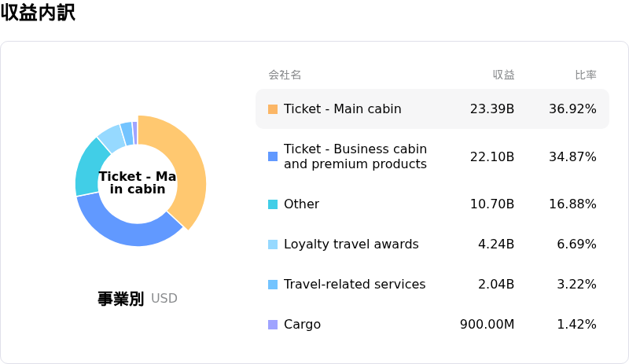This screenshot has width=629, height=364.
Task: Click the purple Cargo legend swatch
Action: coord(273,325)
